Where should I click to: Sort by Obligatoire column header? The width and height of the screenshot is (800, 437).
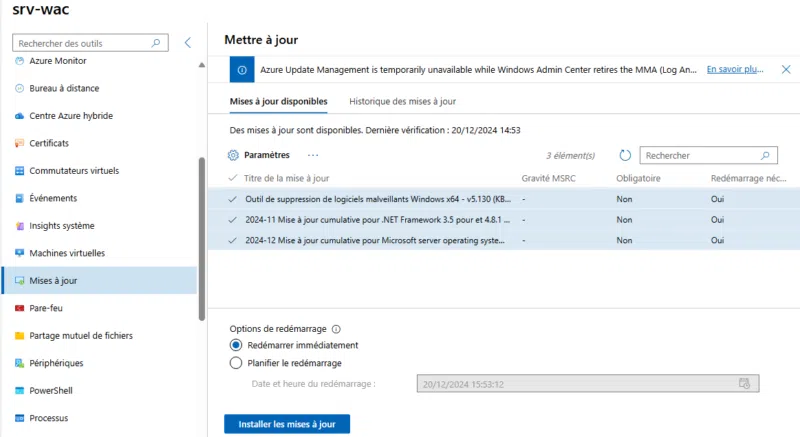638,178
